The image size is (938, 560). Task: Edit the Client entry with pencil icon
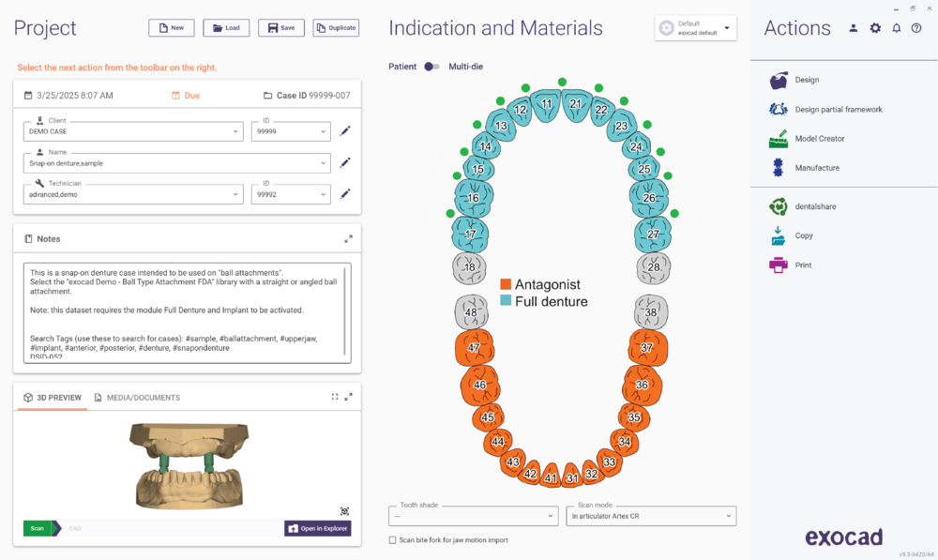(345, 131)
